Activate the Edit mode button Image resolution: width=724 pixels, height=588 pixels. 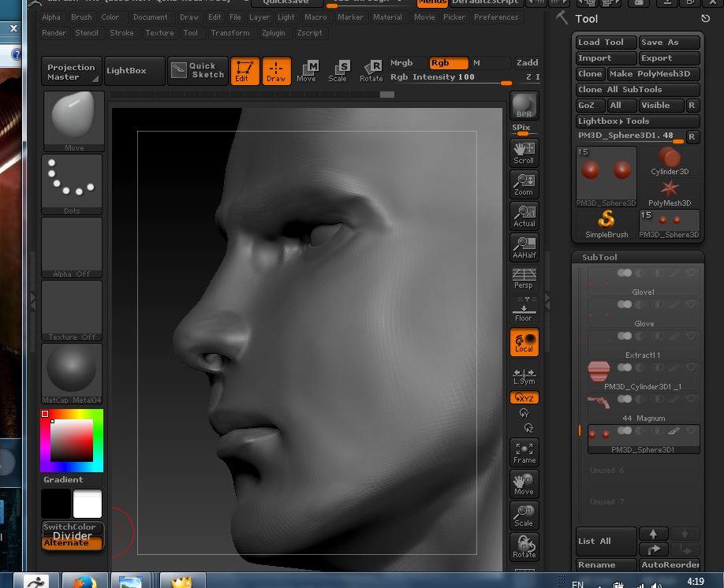coord(244,71)
